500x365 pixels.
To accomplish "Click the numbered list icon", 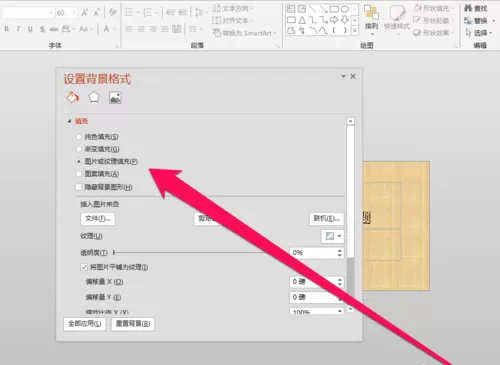I will click(148, 13).
